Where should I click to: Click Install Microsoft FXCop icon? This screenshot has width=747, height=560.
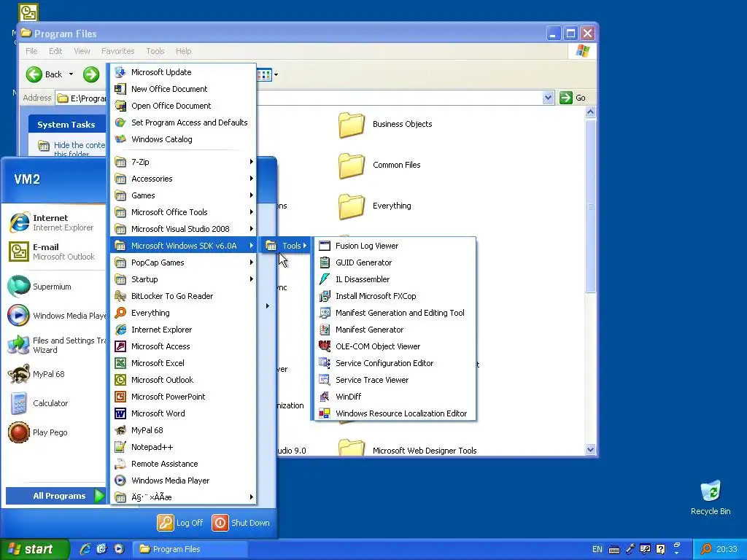325,296
